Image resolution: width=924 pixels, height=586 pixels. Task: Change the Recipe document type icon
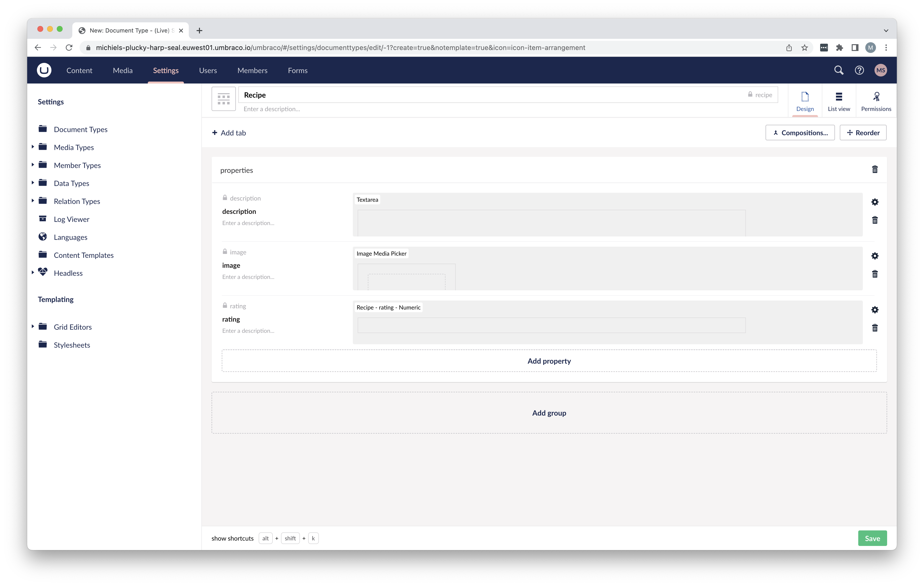[x=224, y=99]
